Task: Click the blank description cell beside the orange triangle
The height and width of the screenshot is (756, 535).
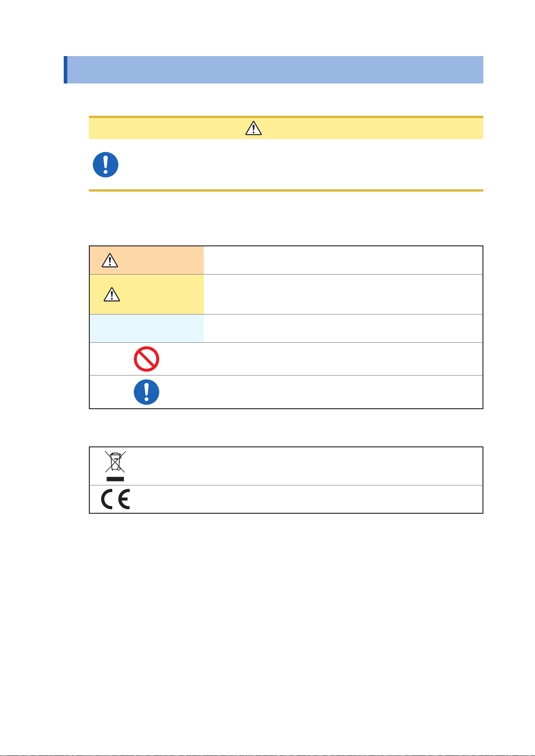Action: 343,260
